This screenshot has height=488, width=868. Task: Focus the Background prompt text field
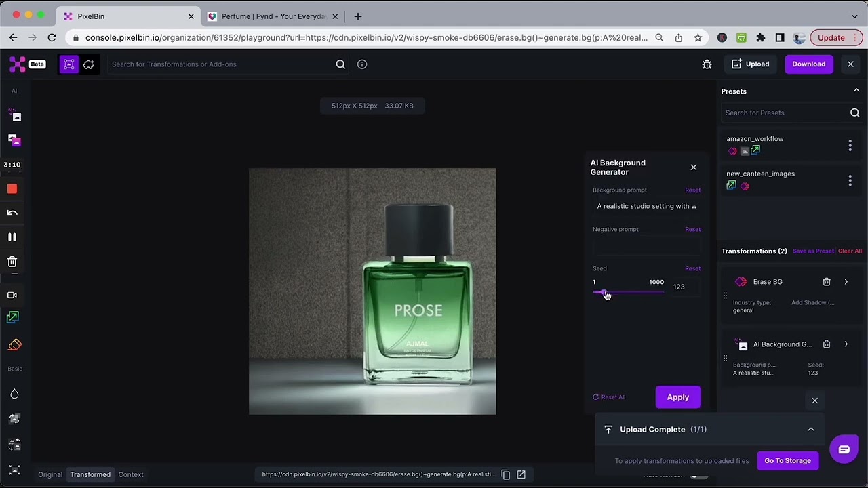646,206
